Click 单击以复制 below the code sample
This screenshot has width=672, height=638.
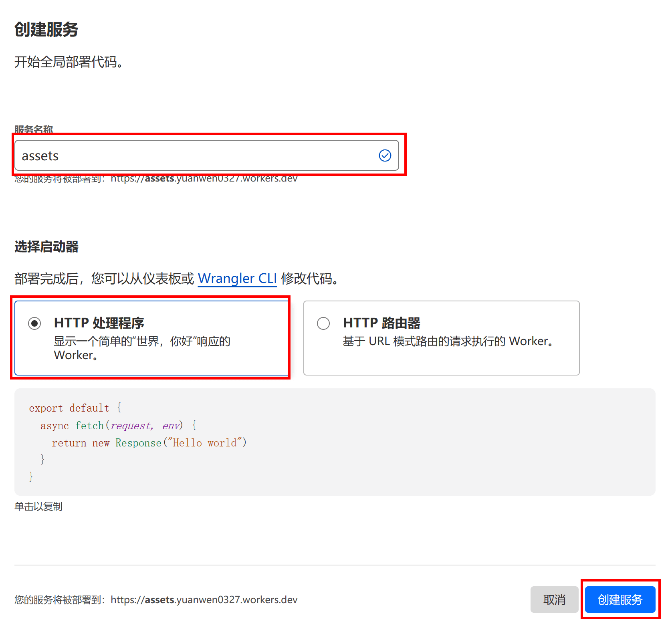click(38, 506)
